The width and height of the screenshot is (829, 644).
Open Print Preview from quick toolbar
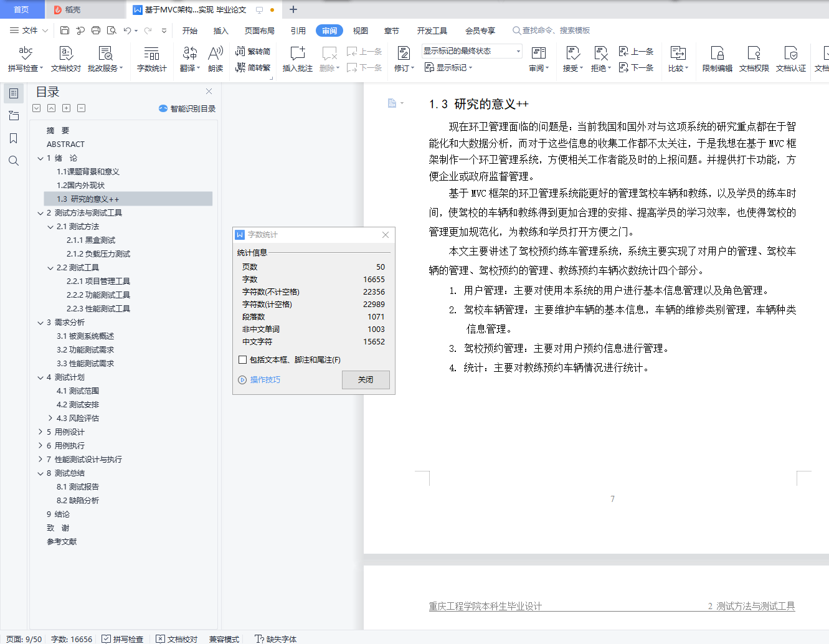111,30
